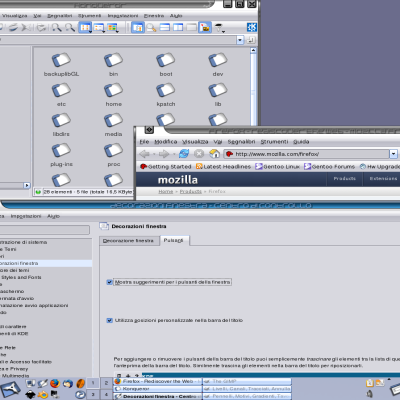
Task: Open the Firefox Segnalibri menu
Action: click(x=241, y=142)
